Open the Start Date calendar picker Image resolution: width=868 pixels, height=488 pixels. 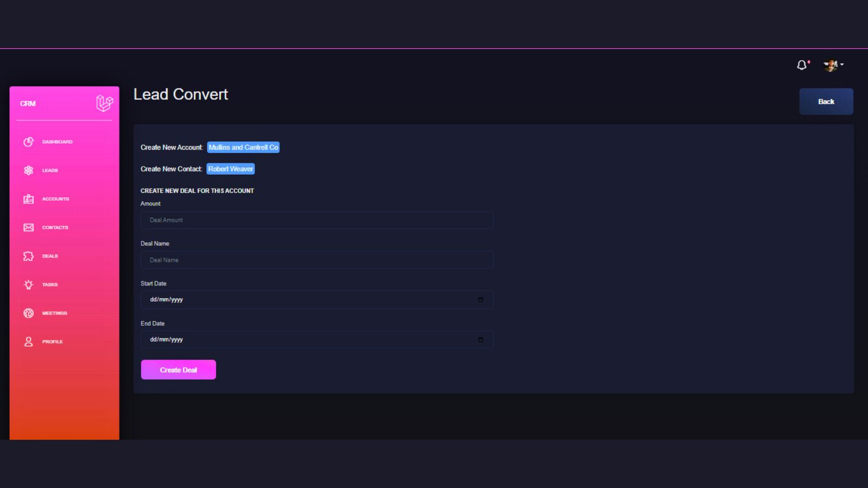[x=481, y=300]
